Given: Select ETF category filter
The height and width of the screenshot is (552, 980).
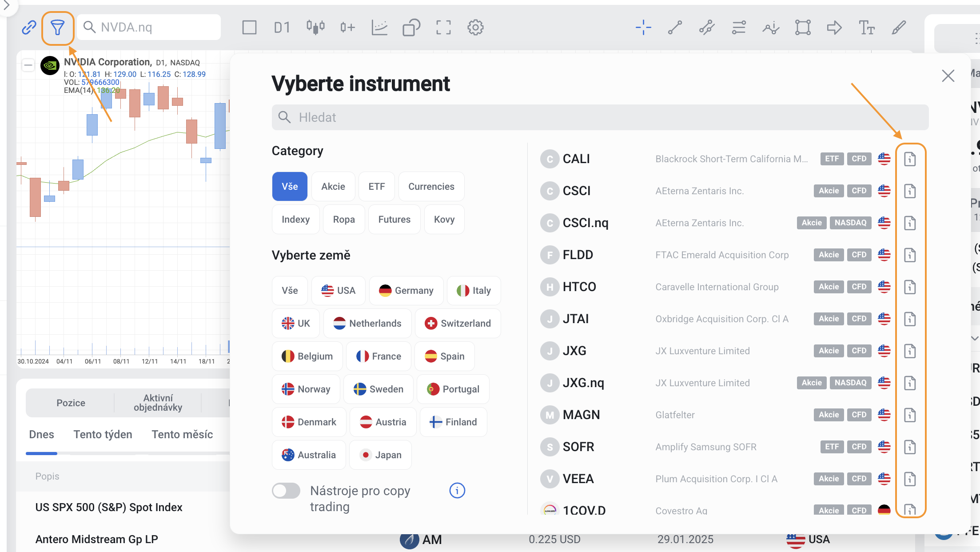Looking at the screenshot, I should tap(376, 187).
